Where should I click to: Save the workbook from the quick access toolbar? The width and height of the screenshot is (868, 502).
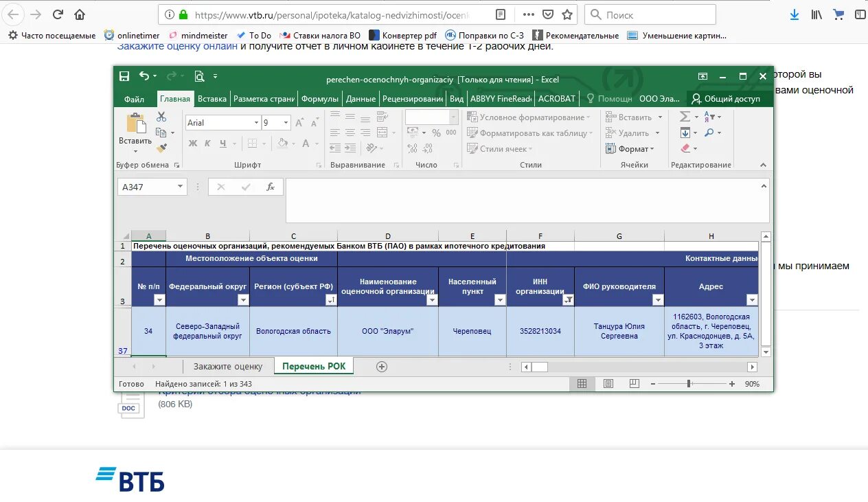[x=124, y=76]
